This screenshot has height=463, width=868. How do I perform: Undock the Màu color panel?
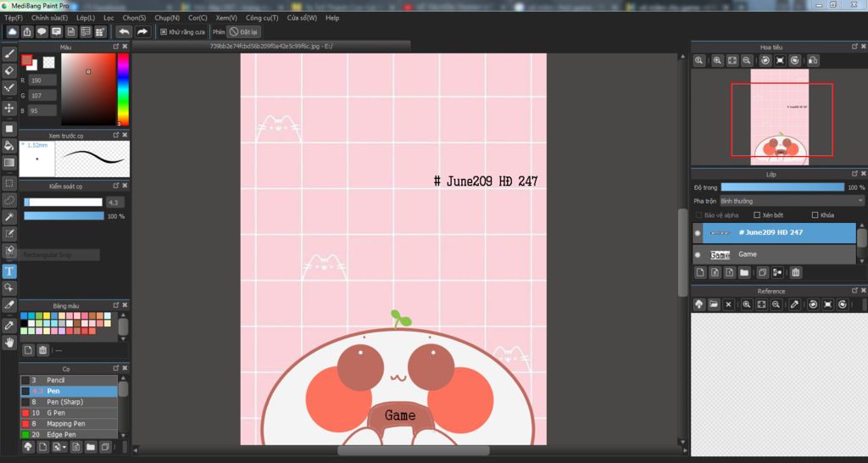[x=116, y=47]
